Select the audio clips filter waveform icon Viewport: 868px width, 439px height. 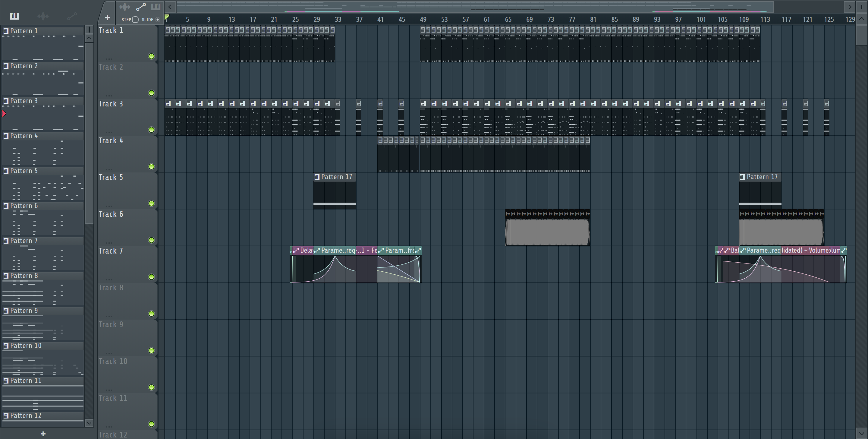point(43,16)
